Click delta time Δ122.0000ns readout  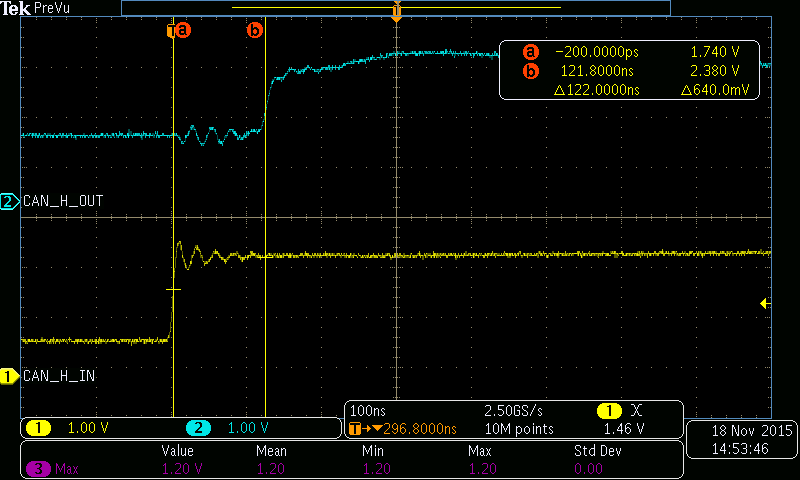pyautogui.click(x=597, y=90)
